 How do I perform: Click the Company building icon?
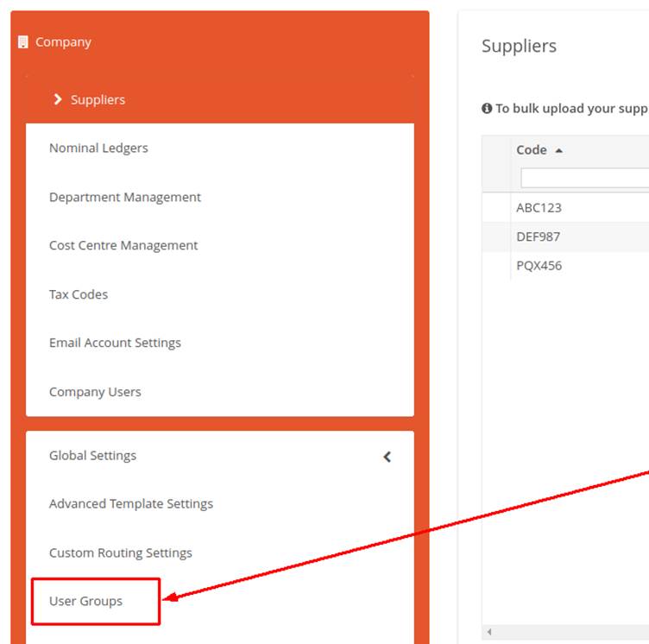tap(23, 42)
